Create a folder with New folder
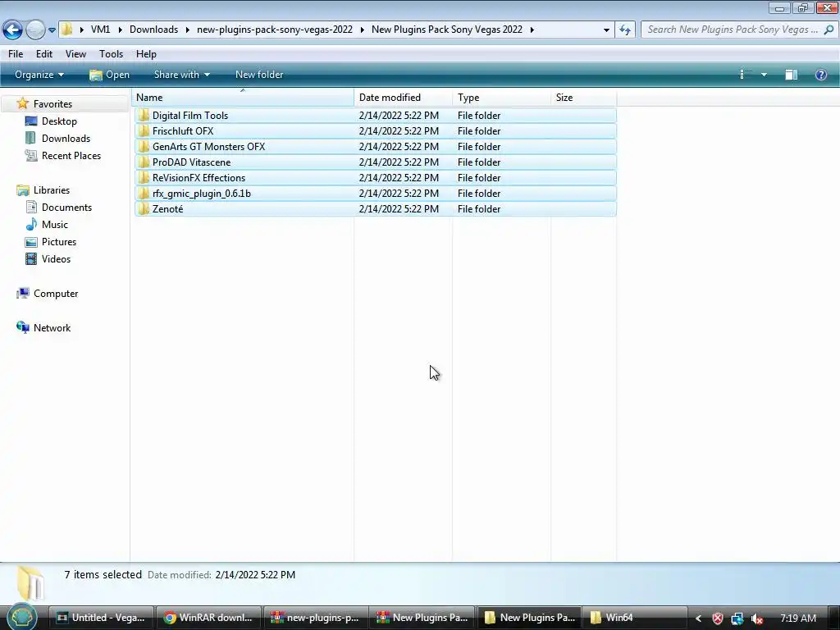This screenshot has width=840, height=630. point(259,75)
